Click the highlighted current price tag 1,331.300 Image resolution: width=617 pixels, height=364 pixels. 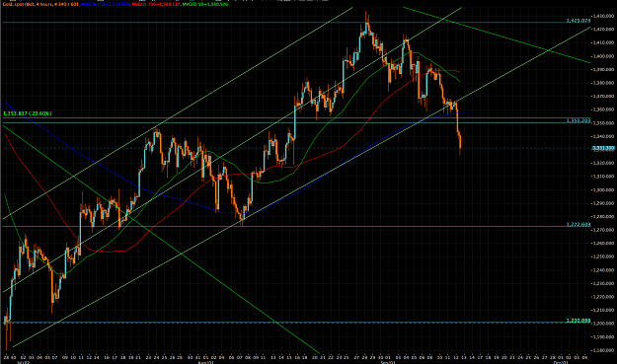point(603,148)
